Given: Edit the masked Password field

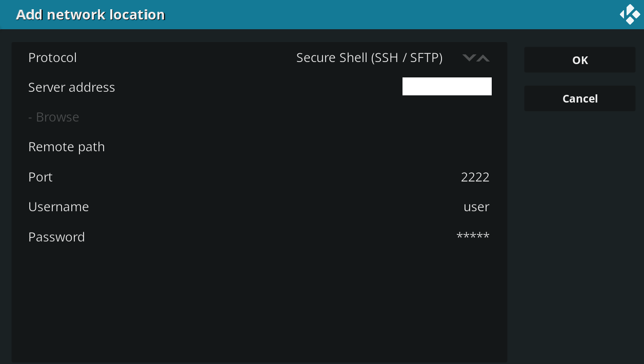Looking at the screenshot, I should [x=472, y=236].
